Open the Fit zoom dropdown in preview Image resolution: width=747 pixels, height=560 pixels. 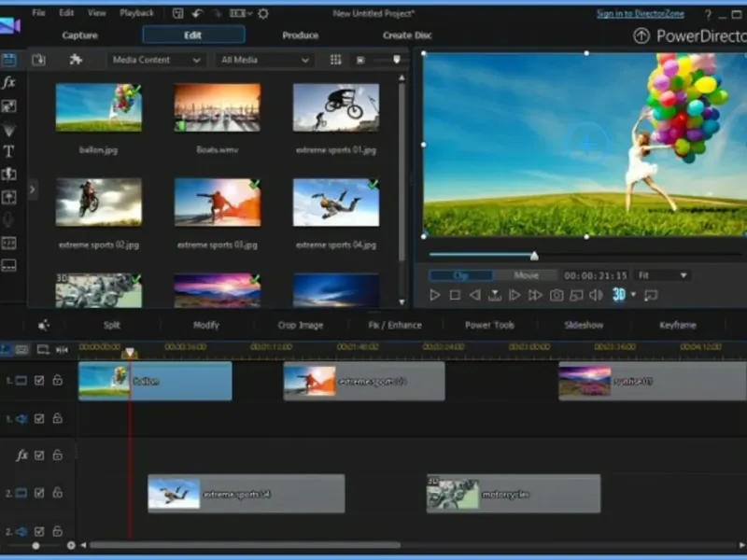[662, 275]
